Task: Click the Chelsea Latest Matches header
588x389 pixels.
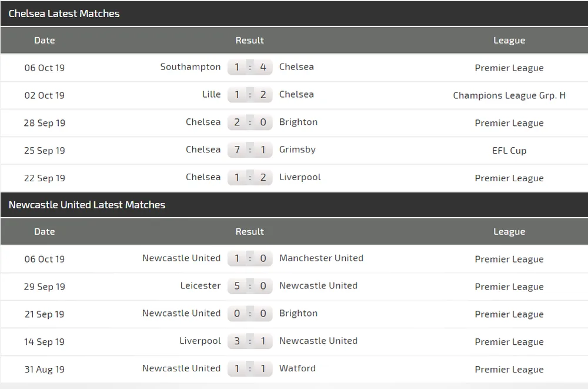Action: pos(64,14)
